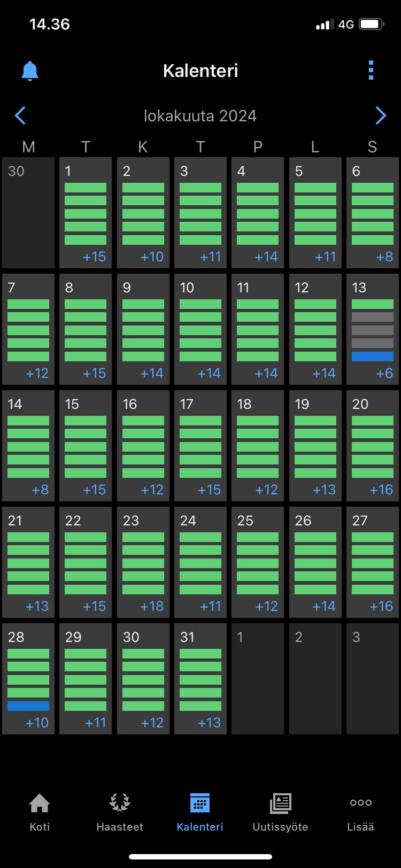Select October 28 day cell
This screenshot has height=868, width=401.
[x=28, y=678]
